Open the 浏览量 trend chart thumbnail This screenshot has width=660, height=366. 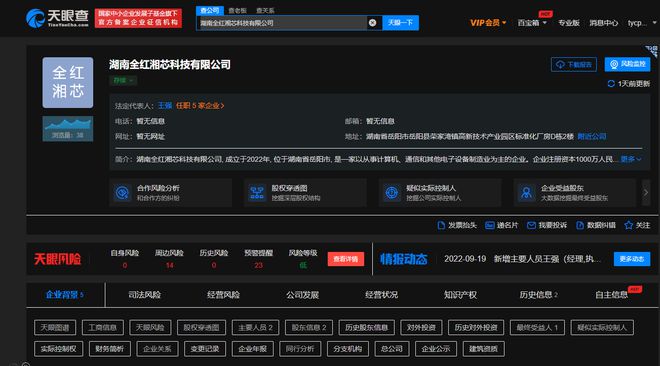(x=68, y=129)
